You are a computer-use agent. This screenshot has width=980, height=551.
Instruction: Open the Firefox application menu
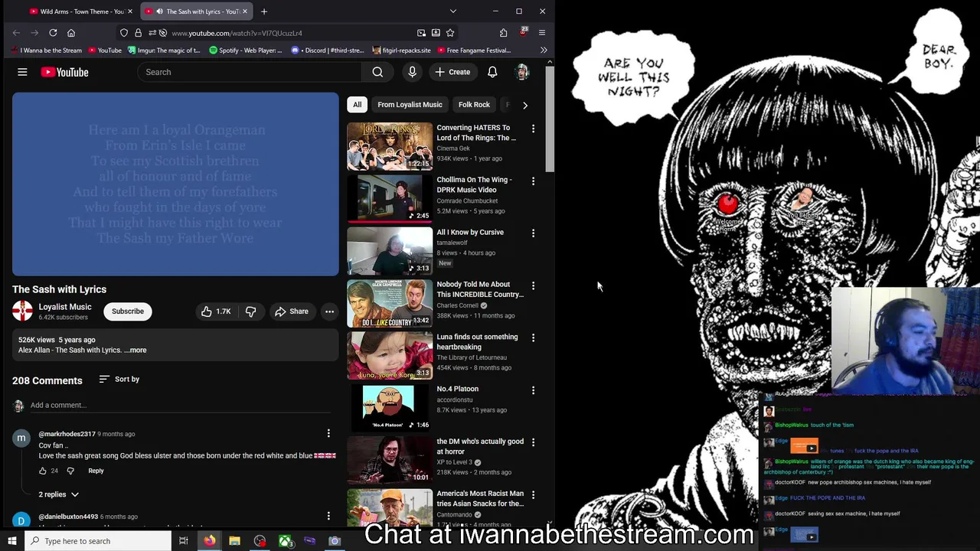tap(541, 33)
